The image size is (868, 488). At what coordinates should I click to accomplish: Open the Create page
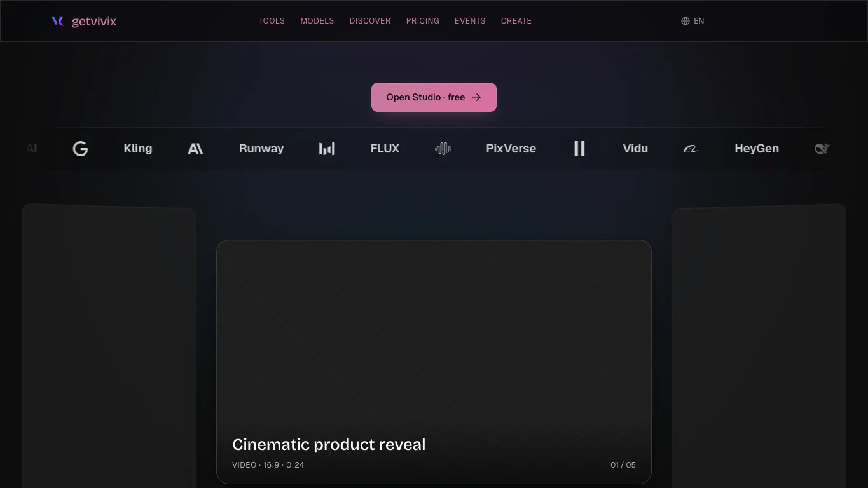tap(516, 21)
